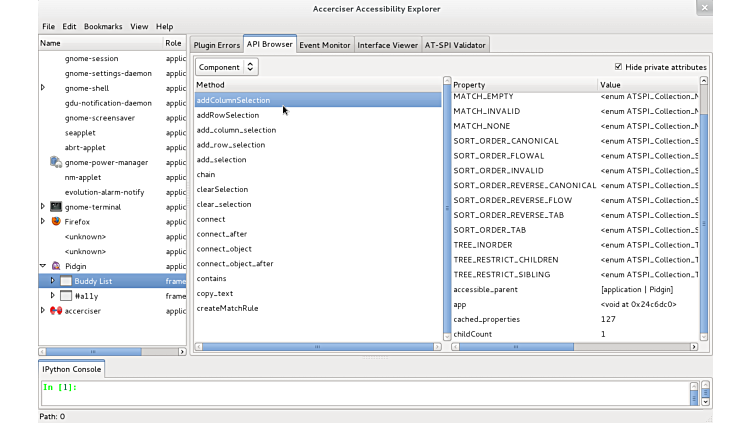
Task: Click the gnome-power-manager icon in tree
Action: click(x=56, y=162)
